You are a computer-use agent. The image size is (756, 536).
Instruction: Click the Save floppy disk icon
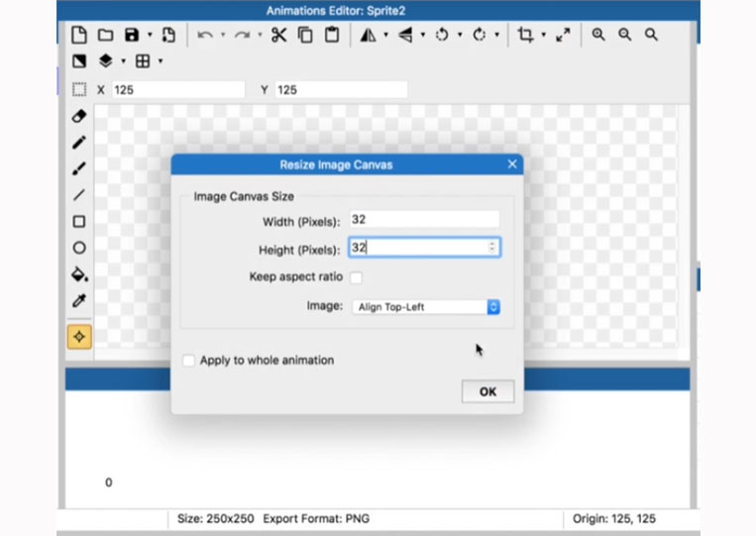(132, 35)
